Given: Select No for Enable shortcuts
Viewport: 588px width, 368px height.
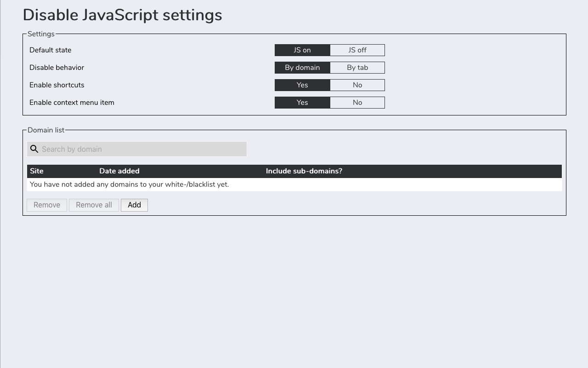Looking at the screenshot, I should [357, 85].
